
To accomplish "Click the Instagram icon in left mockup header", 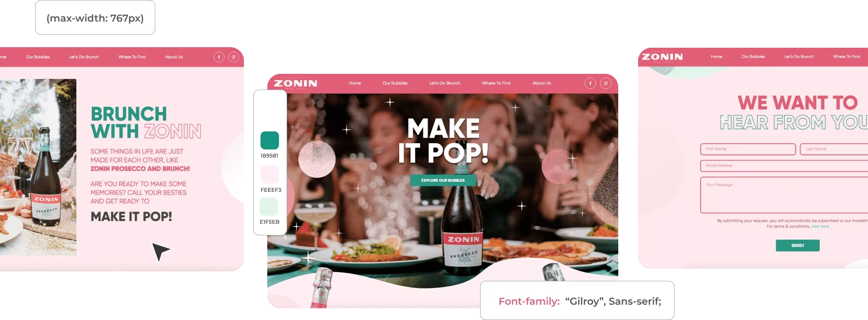I will 234,57.
